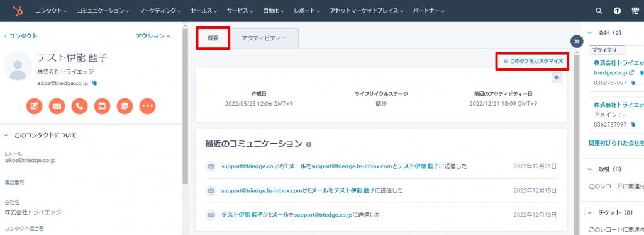Image resolution: width=644 pixels, height=235 pixels.
Task: Open the アクション dropdown
Action: tap(153, 36)
